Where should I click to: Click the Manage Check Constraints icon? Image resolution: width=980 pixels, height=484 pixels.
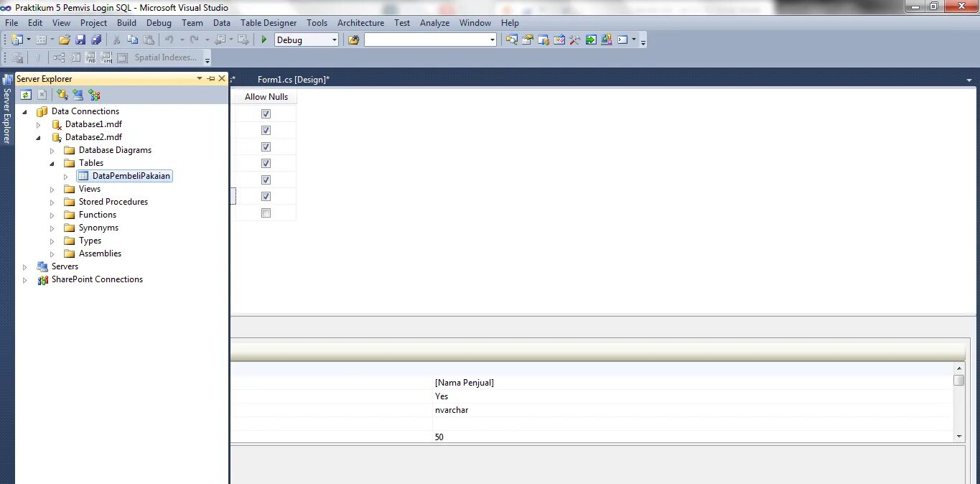(122, 57)
